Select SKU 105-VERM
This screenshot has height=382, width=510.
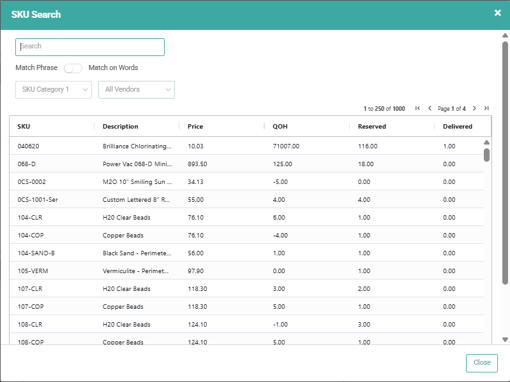33,271
